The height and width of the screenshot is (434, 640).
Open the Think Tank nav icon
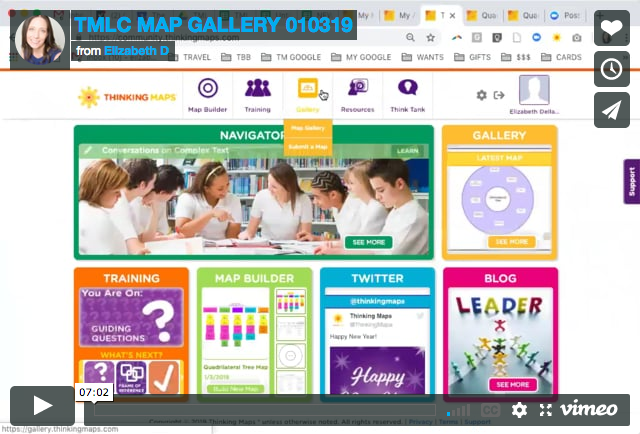pyautogui.click(x=407, y=95)
